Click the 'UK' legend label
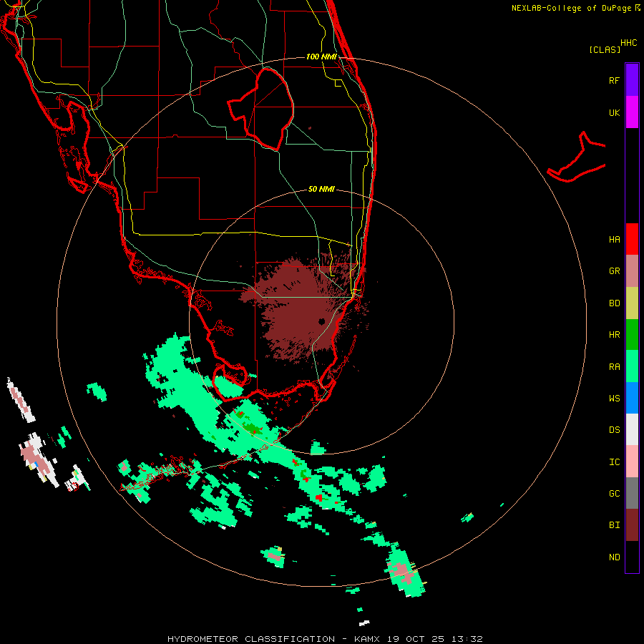This screenshot has height=644, width=644. (x=614, y=112)
